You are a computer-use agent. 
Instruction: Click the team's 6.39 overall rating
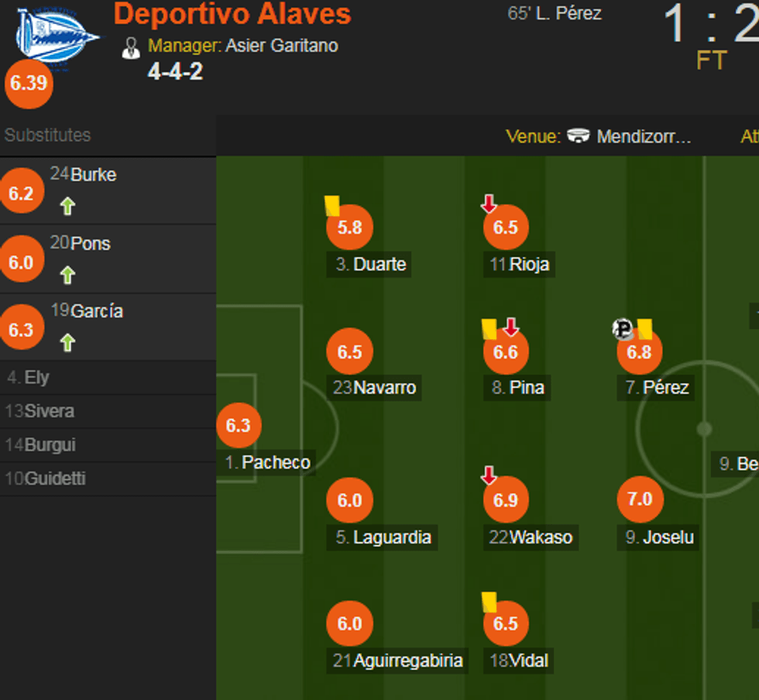29,84
